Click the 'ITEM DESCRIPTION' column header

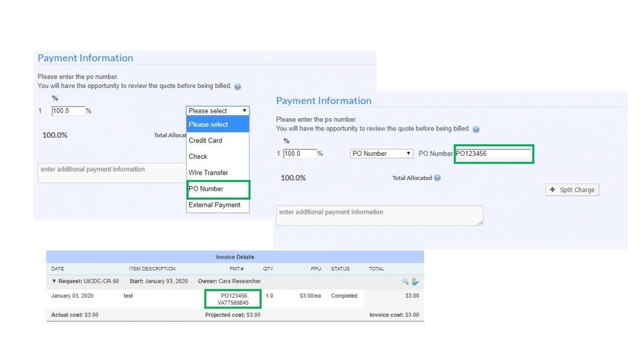click(x=152, y=269)
